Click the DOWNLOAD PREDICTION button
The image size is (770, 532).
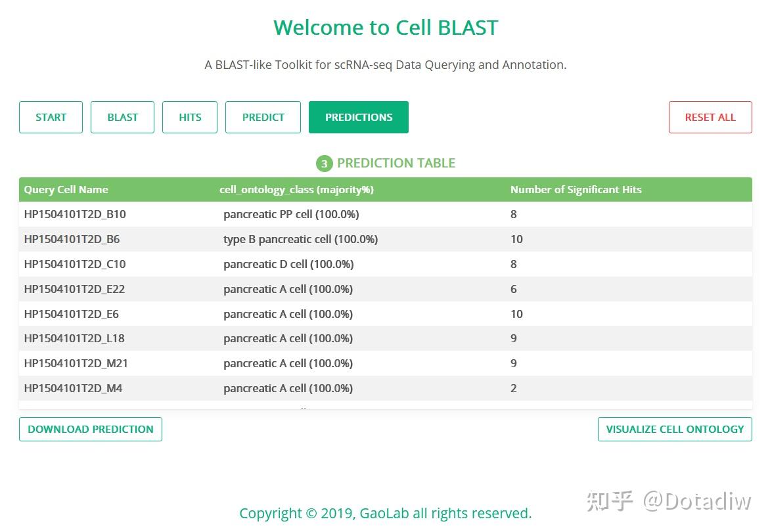pos(90,429)
